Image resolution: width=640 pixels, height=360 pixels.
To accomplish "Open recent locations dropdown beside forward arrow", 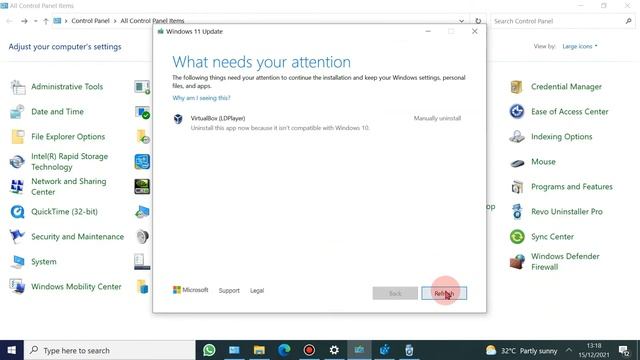I will [36, 21].
